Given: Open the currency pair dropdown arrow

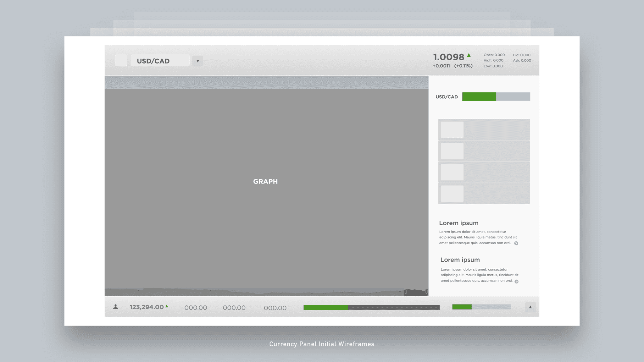Looking at the screenshot, I should [x=197, y=61].
